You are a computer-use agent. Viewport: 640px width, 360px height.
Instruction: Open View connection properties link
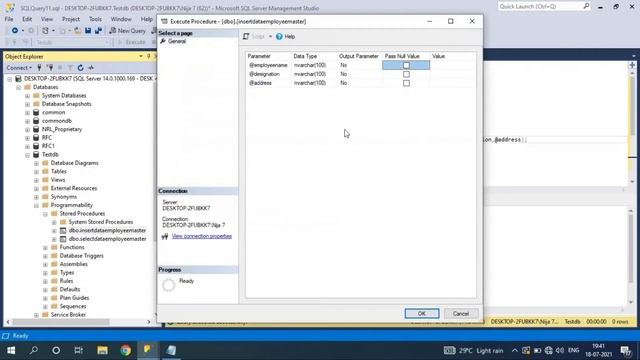[x=202, y=236]
